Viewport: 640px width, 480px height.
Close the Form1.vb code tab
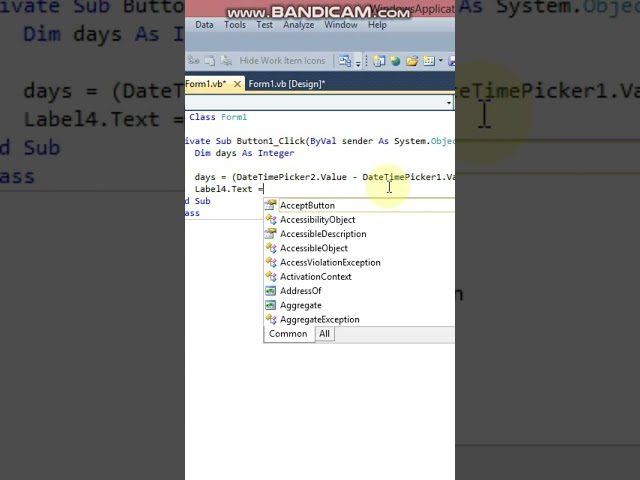[237, 84]
